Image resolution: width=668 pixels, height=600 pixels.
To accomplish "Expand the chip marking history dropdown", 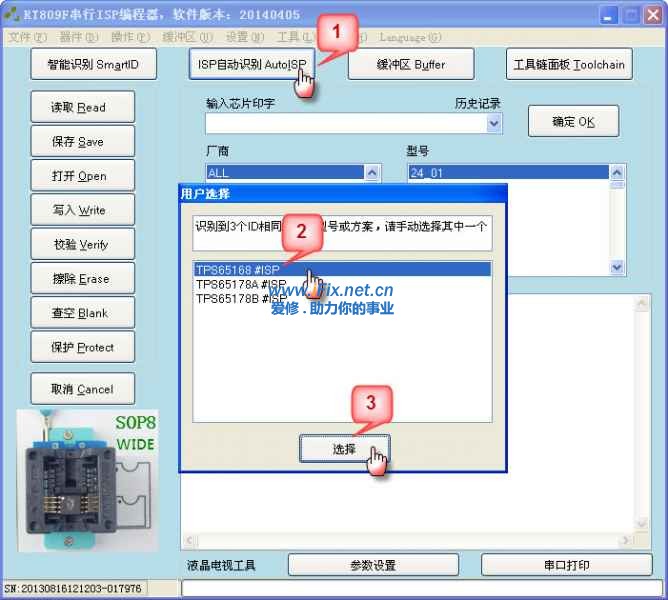I will click(494, 123).
